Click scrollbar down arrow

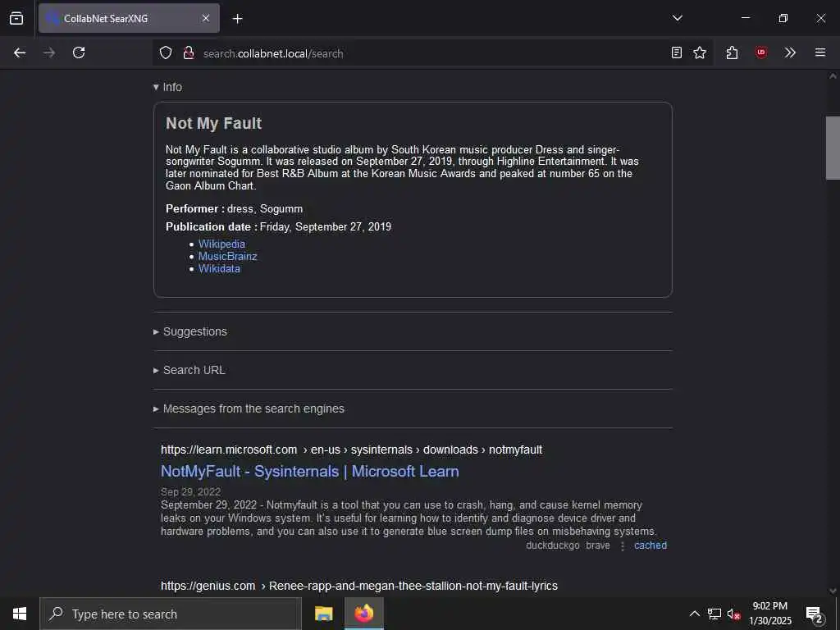pos(833,591)
